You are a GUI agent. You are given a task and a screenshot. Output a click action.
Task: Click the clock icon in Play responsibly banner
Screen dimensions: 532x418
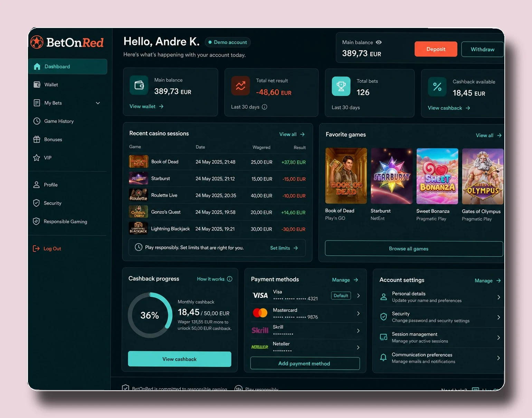point(139,247)
